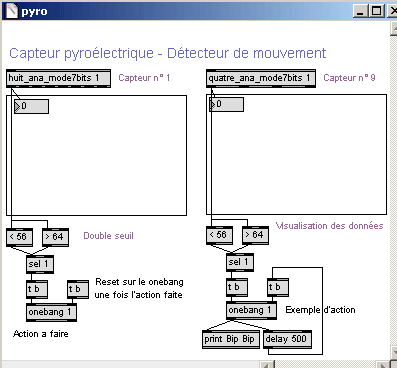Select the '< 56' object on the left
The width and height of the screenshot is (397, 368).
tap(20, 237)
